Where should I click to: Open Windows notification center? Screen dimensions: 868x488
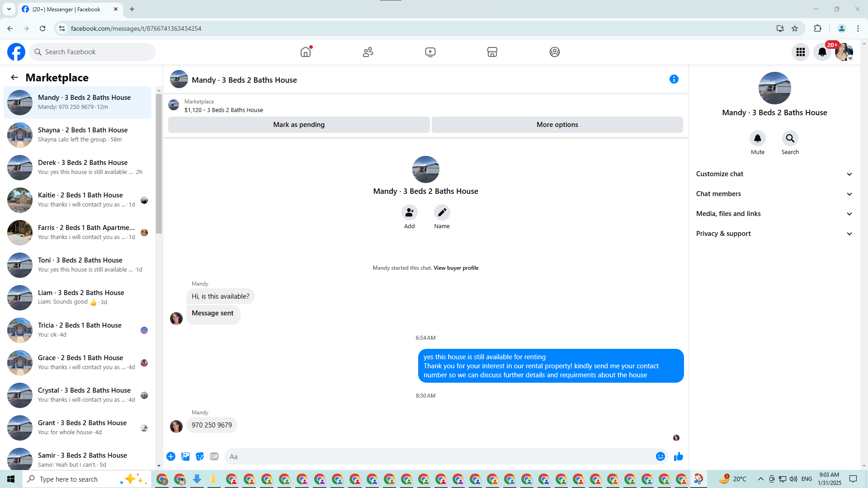pos(853,479)
